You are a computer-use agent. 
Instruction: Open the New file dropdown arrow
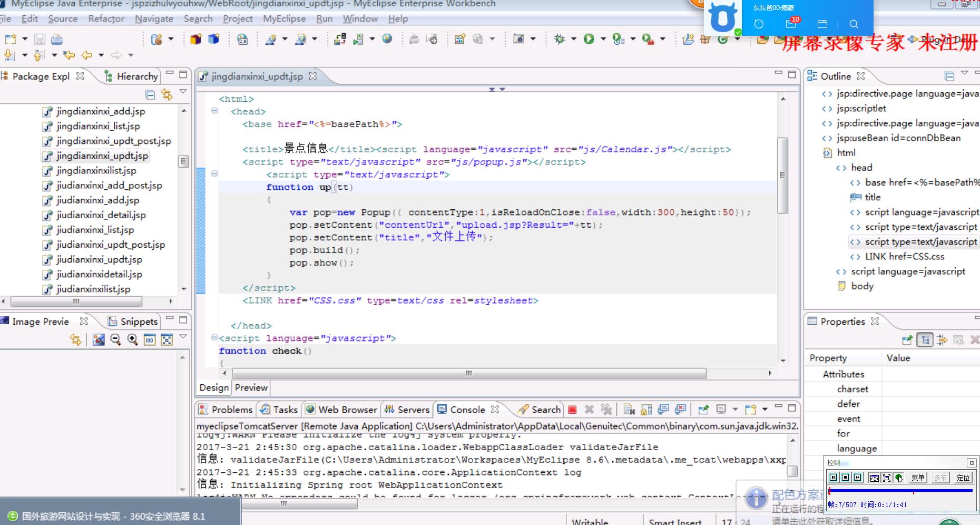point(24,39)
